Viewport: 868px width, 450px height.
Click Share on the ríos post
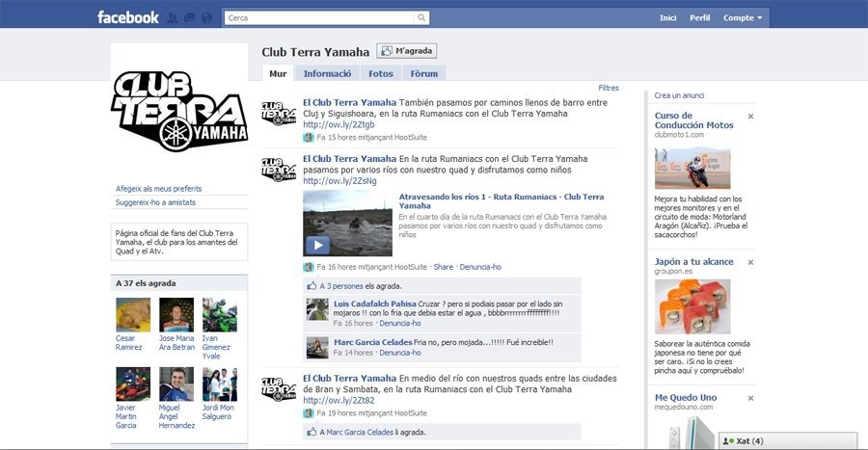click(x=443, y=267)
